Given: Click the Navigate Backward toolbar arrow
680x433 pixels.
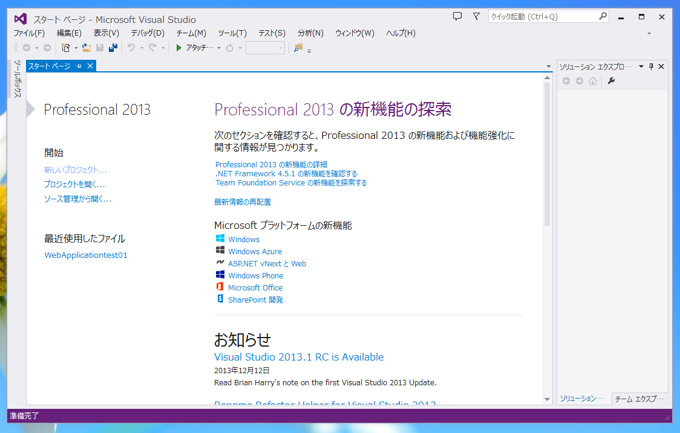Looking at the screenshot, I should pyautogui.click(x=26, y=48).
